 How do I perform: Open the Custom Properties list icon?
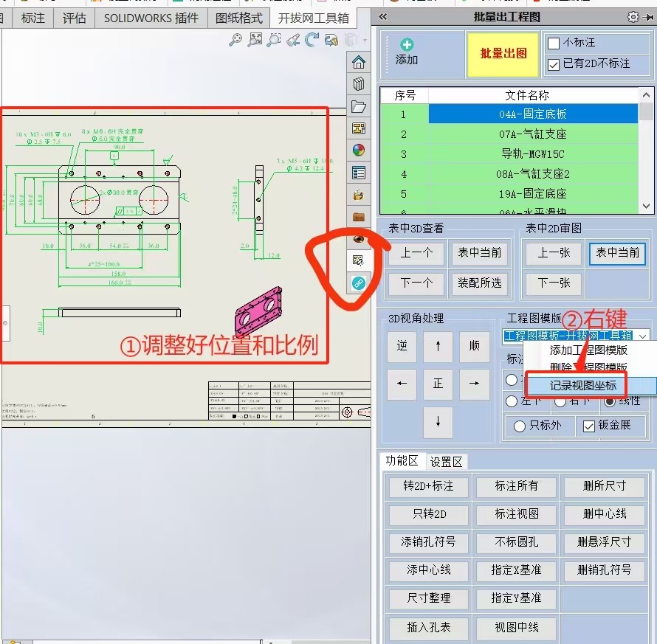coord(359,173)
